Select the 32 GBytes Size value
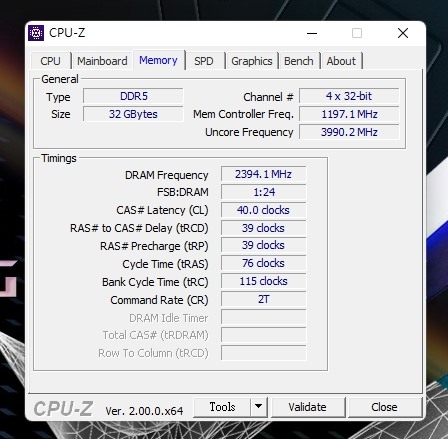The image size is (448, 439). 133,114
